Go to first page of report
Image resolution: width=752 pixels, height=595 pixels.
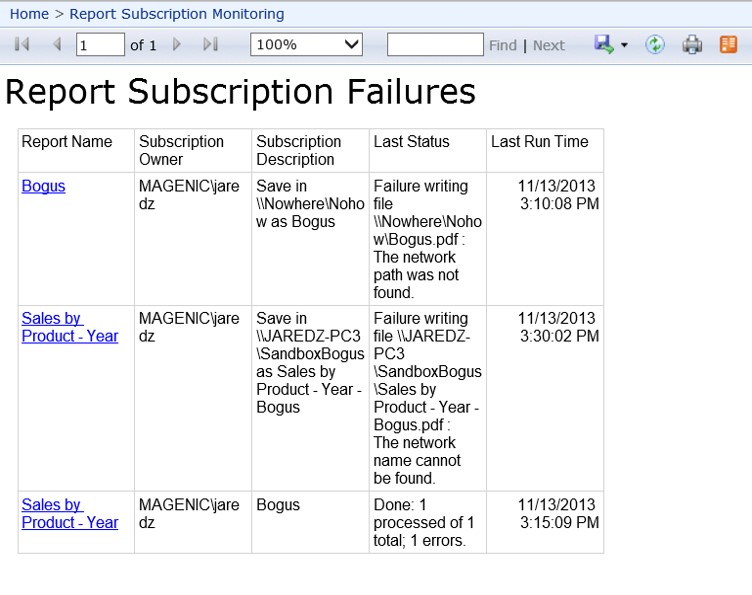(22, 45)
